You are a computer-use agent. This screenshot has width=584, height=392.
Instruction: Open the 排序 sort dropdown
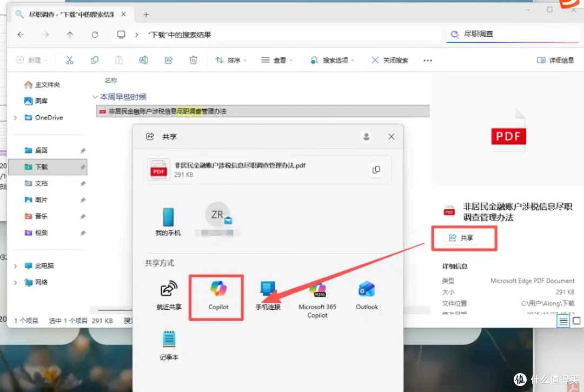(x=231, y=60)
